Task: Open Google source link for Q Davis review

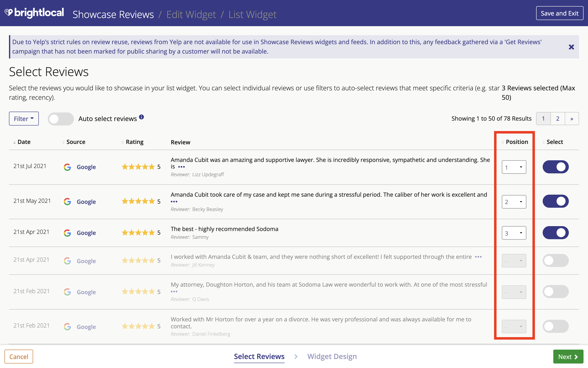Action: tap(86, 292)
